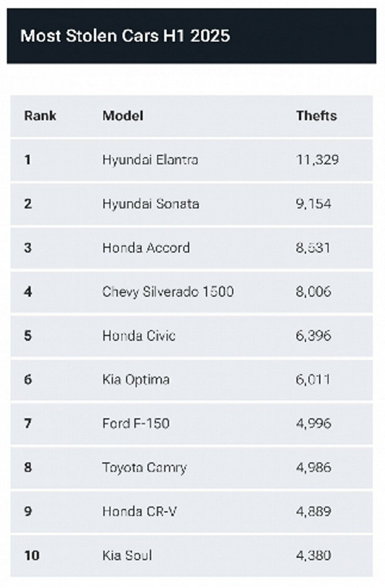This screenshot has height=588, width=385.
Task: Click the 9,154 thefts figure
Action: pos(313,204)
